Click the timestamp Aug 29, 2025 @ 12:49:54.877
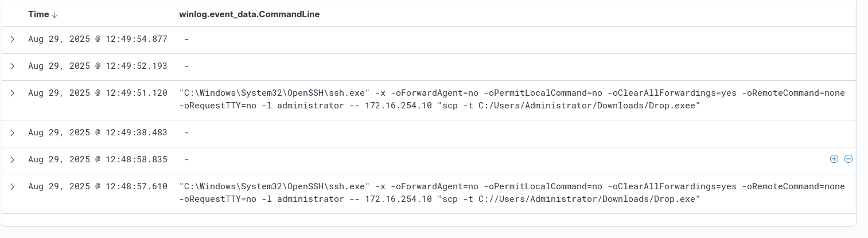 [x=98, y=39]
